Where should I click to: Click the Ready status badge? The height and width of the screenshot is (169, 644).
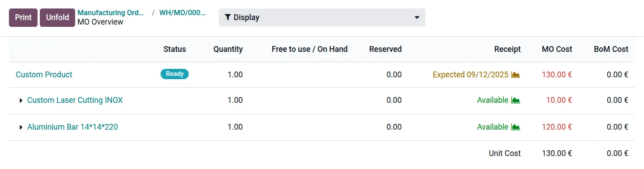pyautogui.click(x=174, y=74)
